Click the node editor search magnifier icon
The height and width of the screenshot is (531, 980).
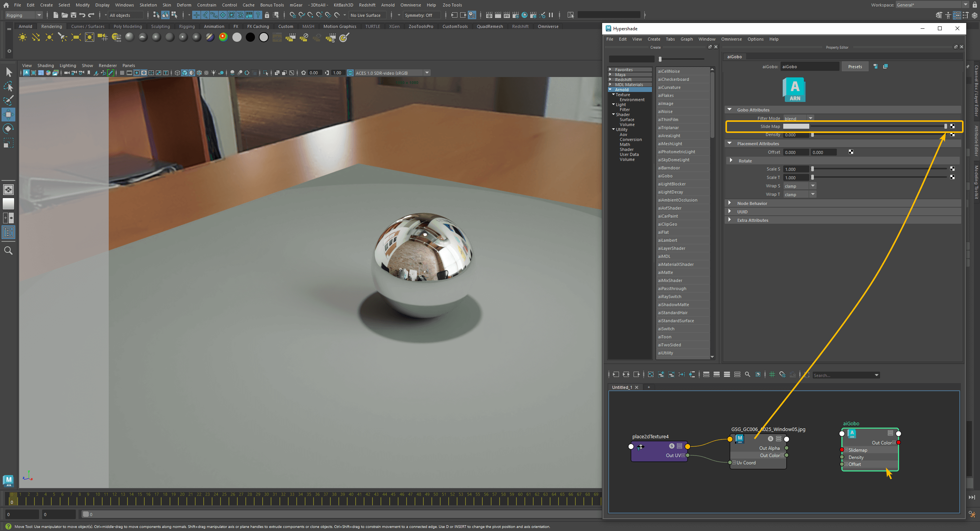coord(747,375)
